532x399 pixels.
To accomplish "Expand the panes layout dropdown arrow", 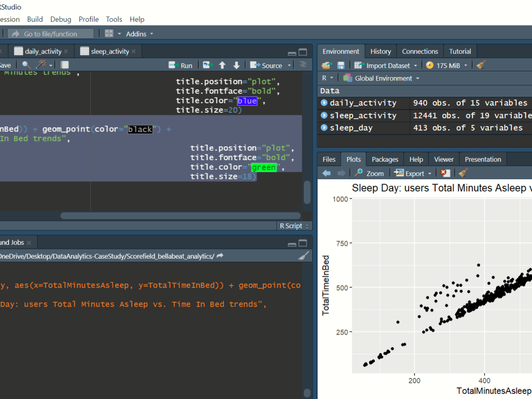I will (x=119, y=34).
